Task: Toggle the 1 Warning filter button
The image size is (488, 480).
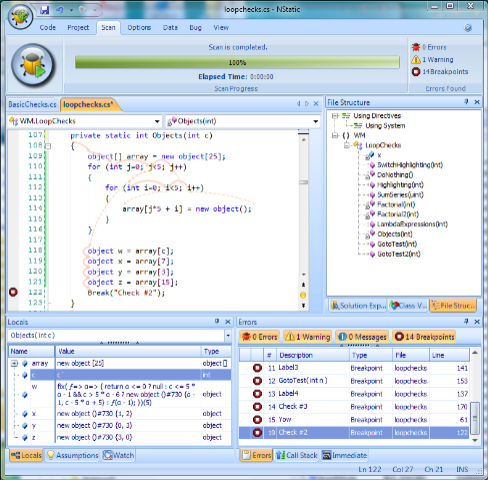Action: click(x=308, y=337)
